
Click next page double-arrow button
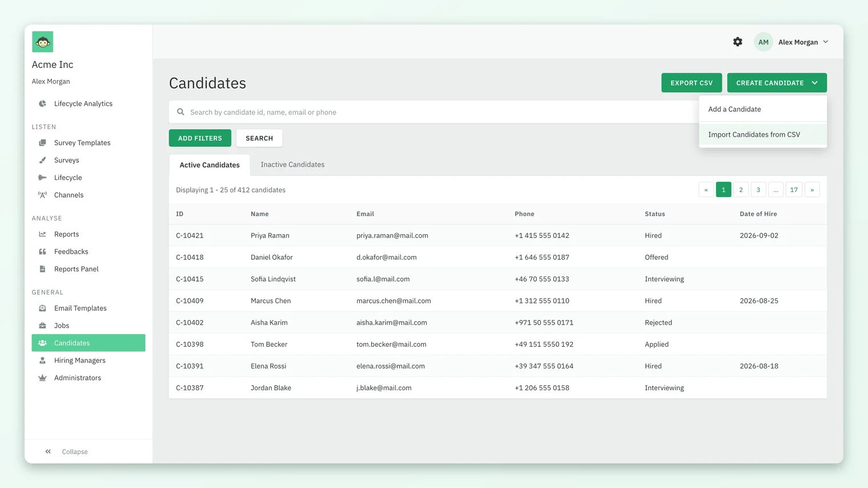coord(812,190)
